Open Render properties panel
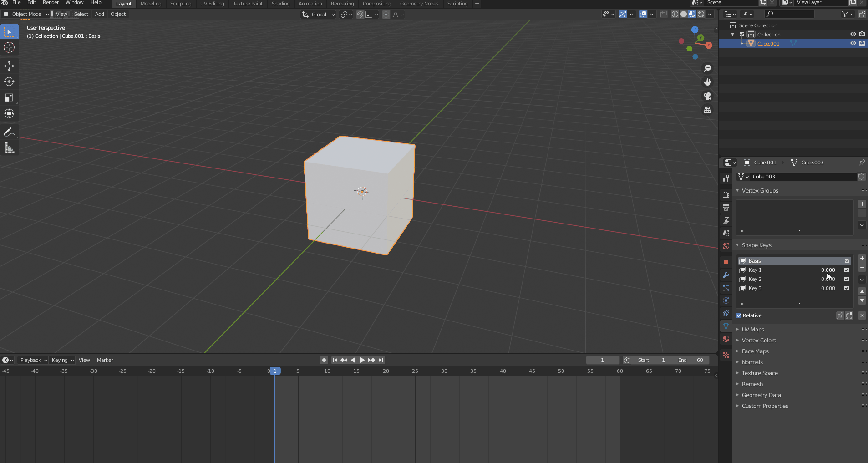 726,194
